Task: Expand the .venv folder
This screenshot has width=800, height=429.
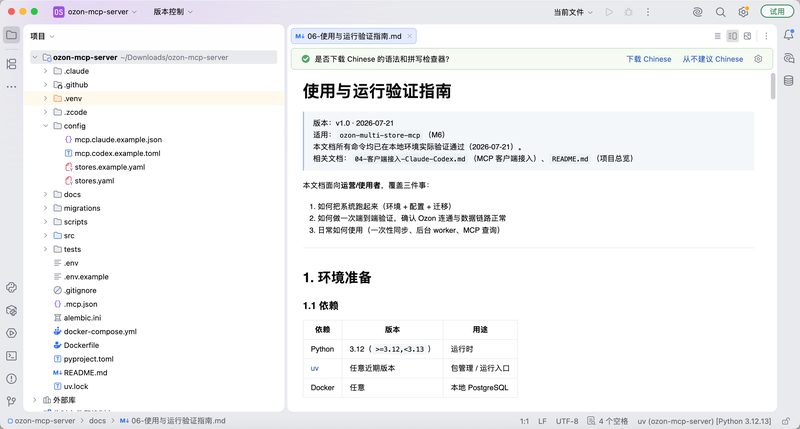Action: point(45,98)
